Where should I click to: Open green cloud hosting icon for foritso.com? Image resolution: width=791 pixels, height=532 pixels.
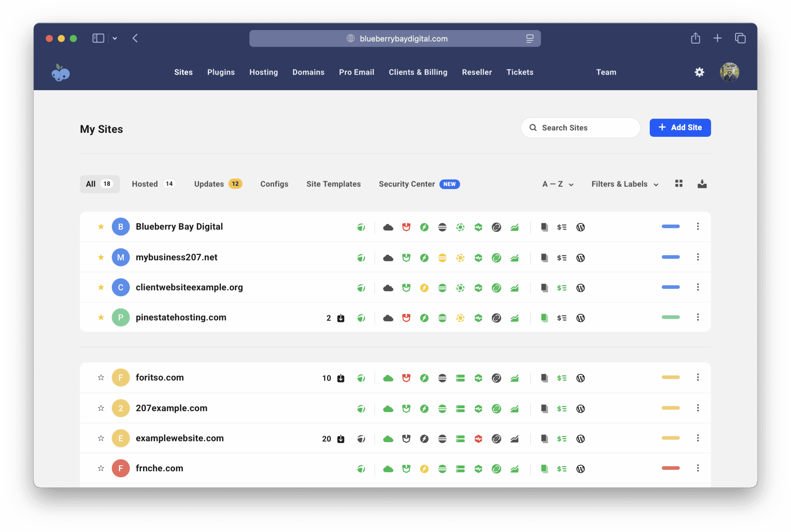click(x=388, y=378)
